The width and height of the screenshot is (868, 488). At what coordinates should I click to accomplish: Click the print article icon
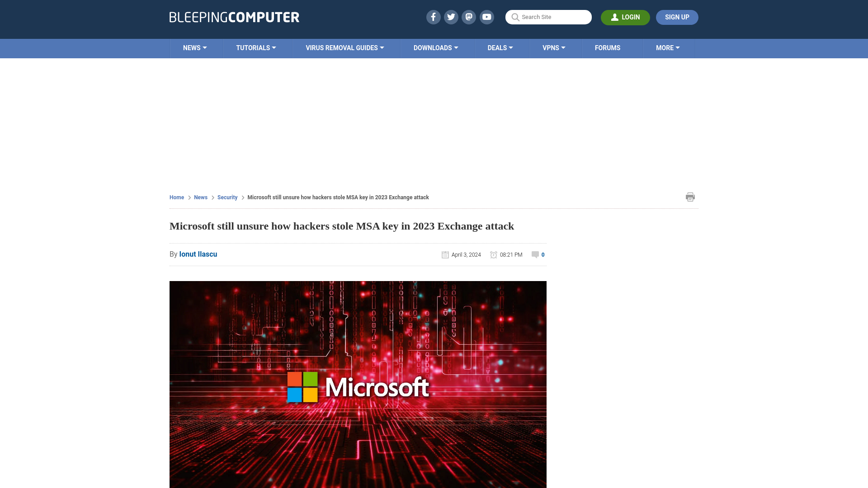click(x=690, y=197)
